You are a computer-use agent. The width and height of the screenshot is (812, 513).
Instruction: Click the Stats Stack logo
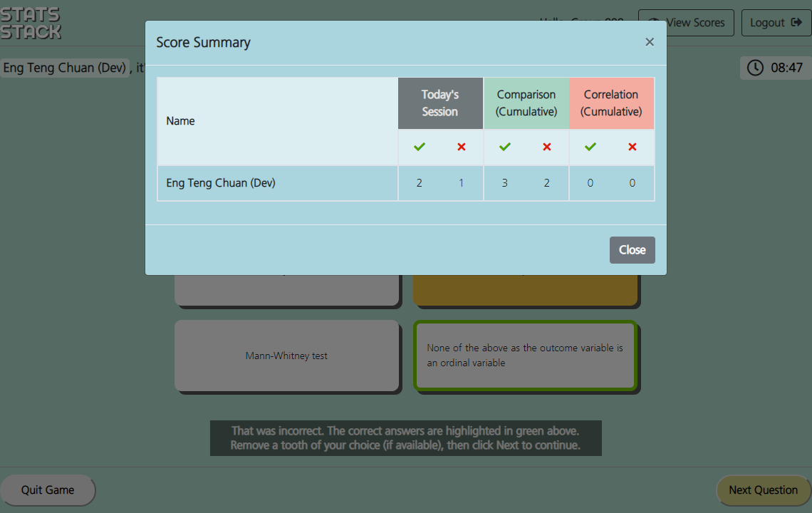click(31, 23)
